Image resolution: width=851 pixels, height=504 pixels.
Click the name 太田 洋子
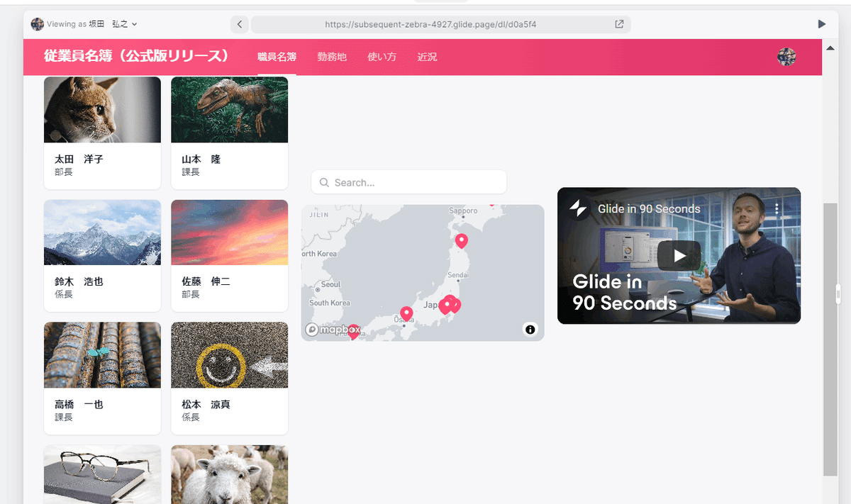(x=79, y=159)
